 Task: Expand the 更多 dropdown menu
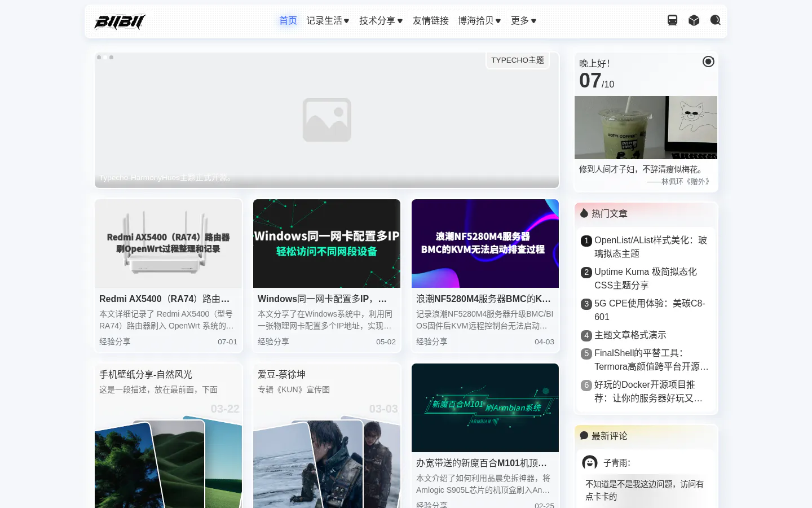coord(523,21)
